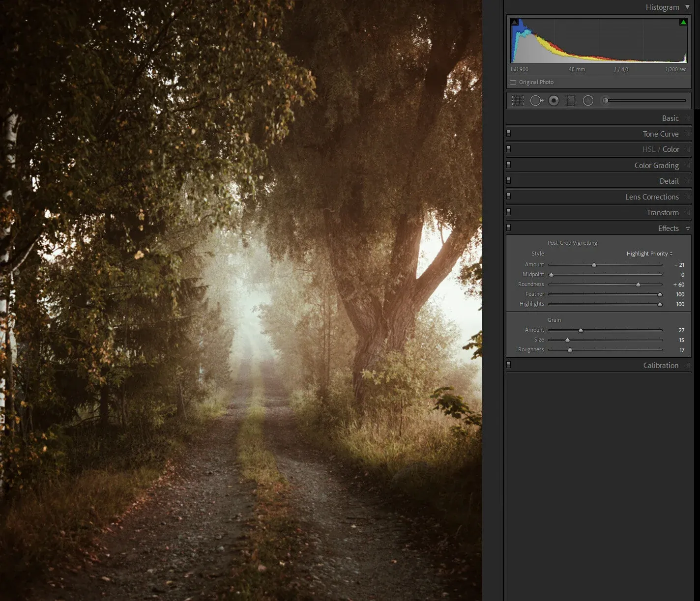Open the vignette Style dropdown

[x=649, y=254]
